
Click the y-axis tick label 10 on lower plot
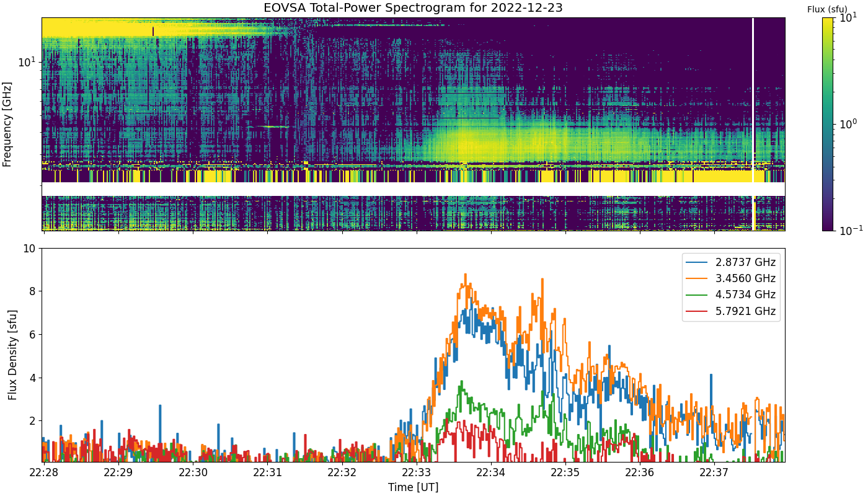coord(31,249)
